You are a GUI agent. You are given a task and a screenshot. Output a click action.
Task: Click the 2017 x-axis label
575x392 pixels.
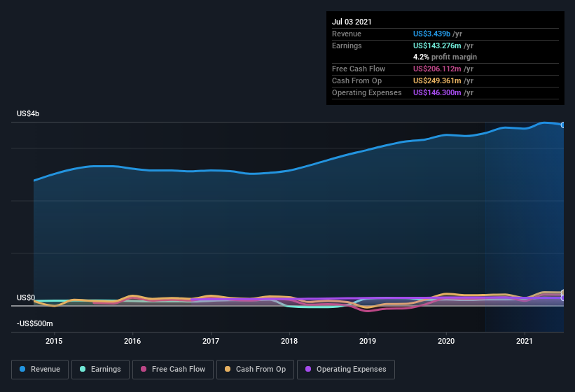tap(211, 341)
